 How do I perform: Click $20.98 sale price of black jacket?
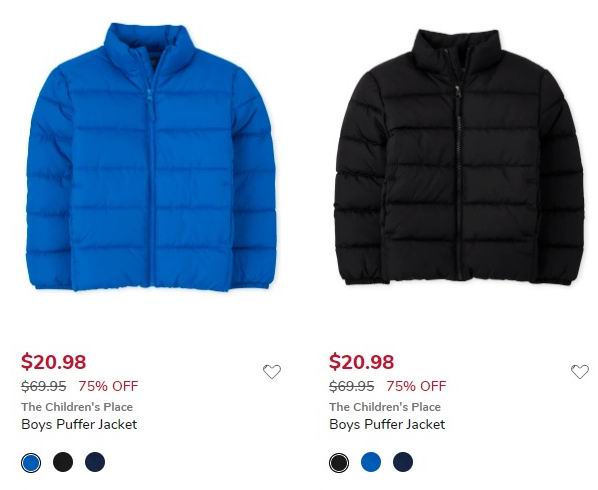[x=362, y=361]
